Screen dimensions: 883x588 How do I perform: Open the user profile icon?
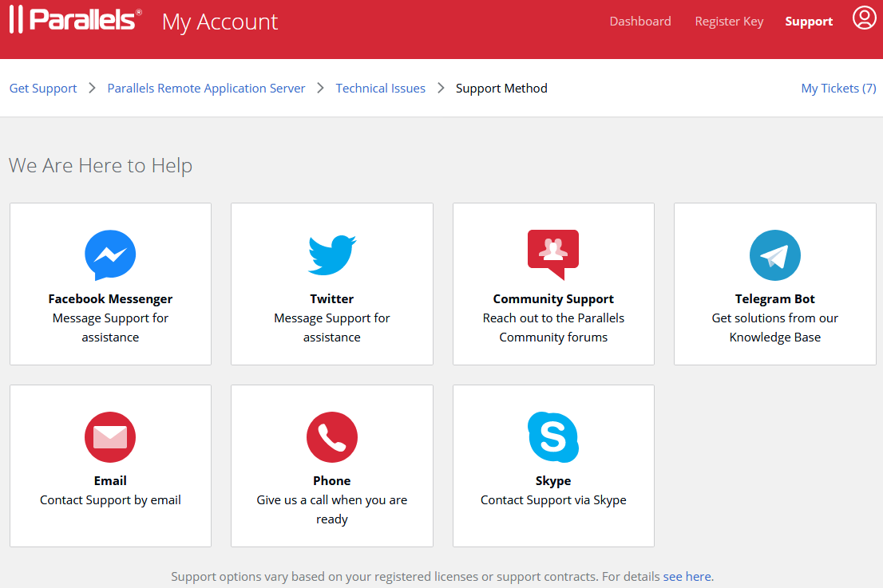click(864, 18)
